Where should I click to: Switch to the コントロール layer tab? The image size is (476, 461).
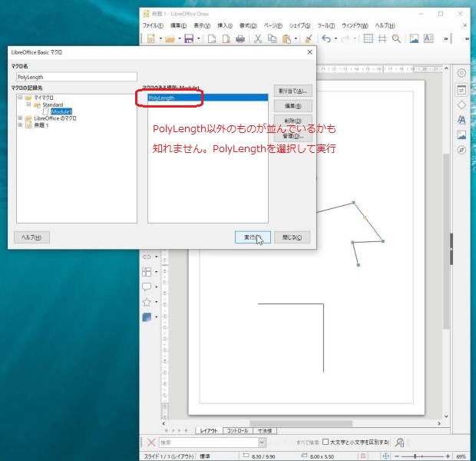(237, 430)
